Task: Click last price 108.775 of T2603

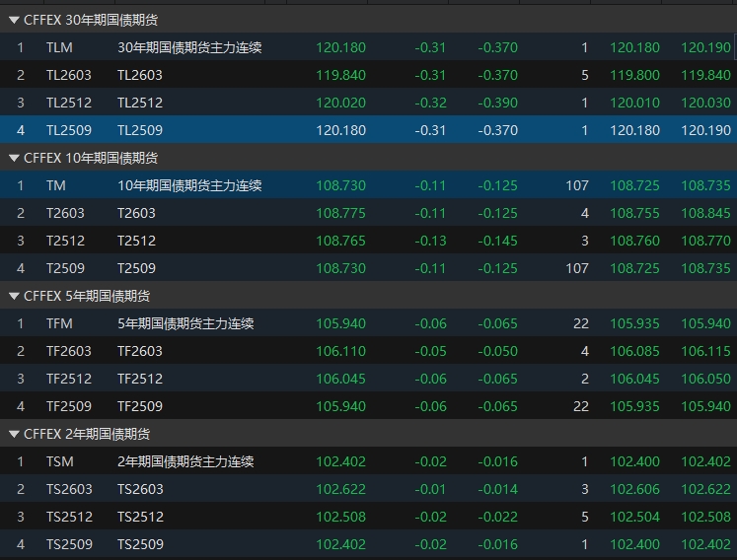Action: [x=340, y=213]
